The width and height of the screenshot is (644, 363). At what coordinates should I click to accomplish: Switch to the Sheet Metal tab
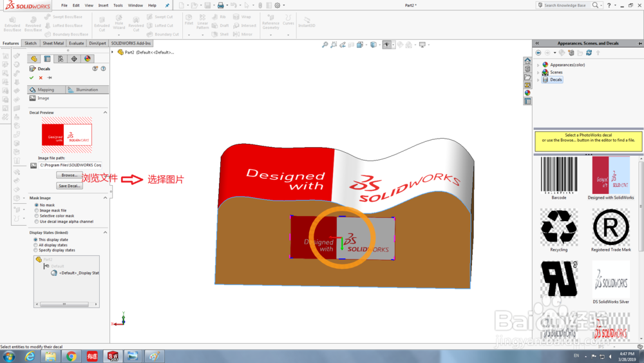pos(53,43)
